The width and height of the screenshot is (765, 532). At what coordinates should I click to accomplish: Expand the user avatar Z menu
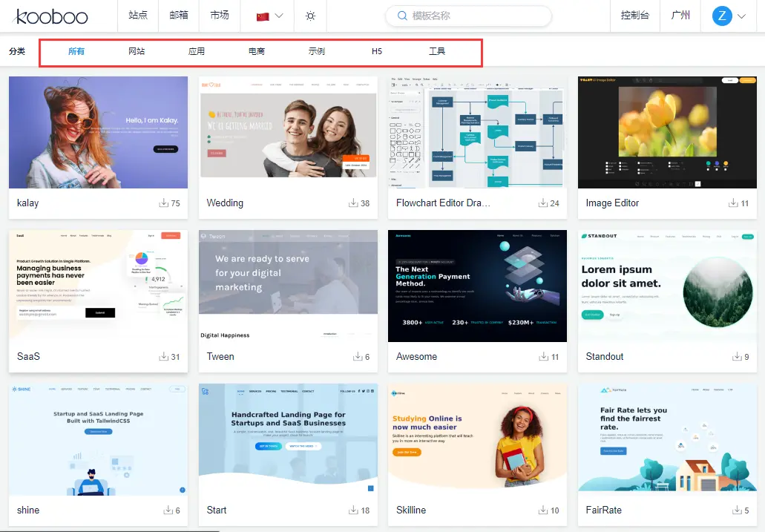pyautogui.click(x=728, y=16)
